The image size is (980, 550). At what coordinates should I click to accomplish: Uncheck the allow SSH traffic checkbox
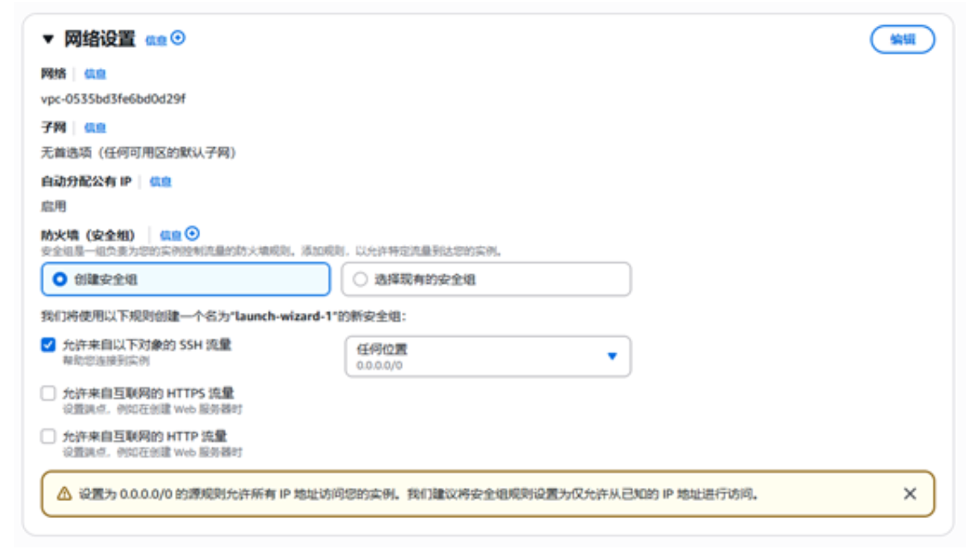(x=48, y=345)
